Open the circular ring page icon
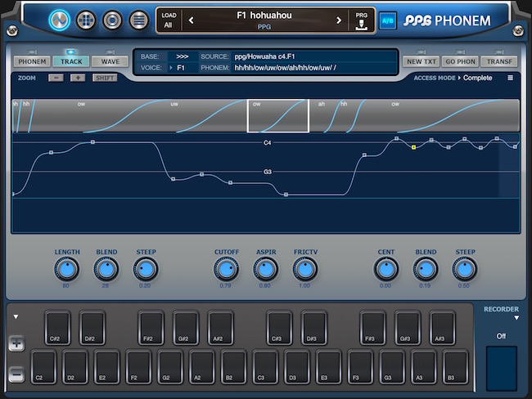This screenshot has width=532, height=399. 112,20
